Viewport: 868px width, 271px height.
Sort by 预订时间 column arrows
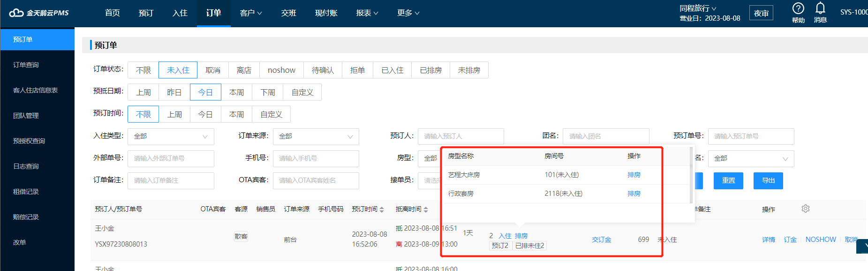click(x=382, y=209)
